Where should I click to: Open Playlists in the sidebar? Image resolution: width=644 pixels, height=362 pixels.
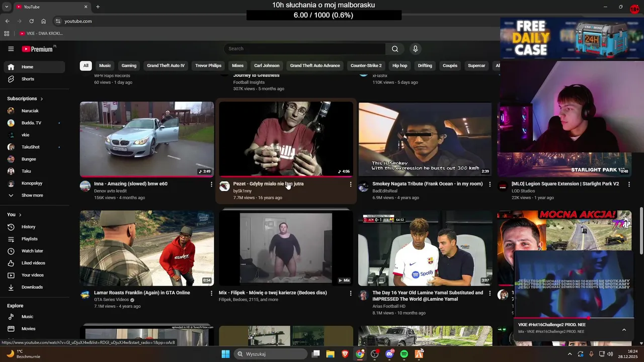point(34,239)
